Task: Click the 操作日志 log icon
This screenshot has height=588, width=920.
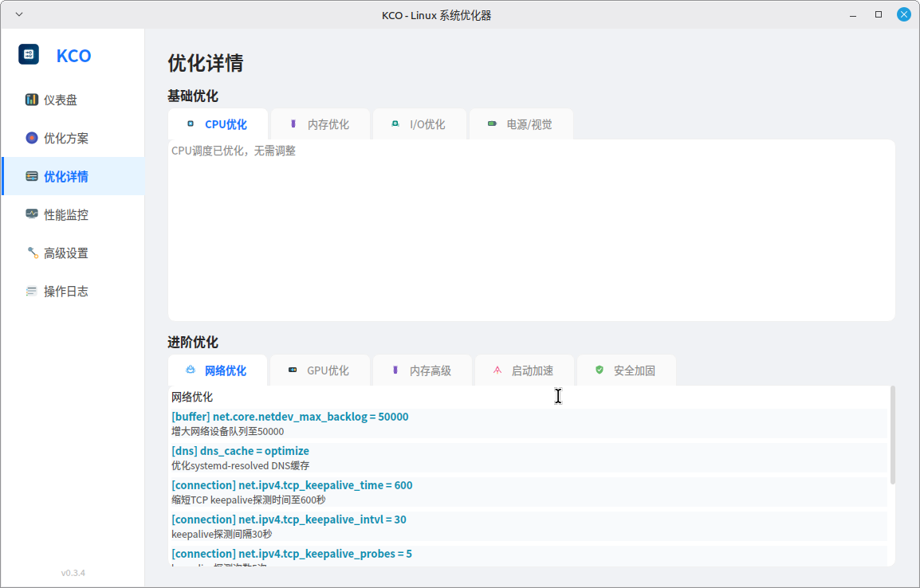Action: coord(32,292)
